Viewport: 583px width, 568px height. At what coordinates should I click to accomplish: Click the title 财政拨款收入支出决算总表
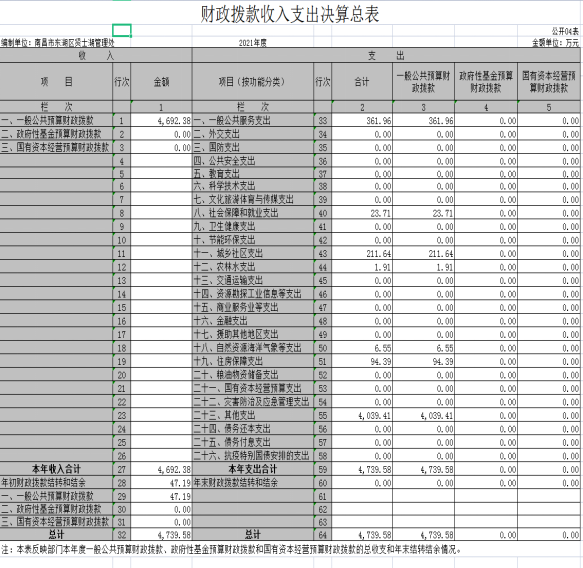[x=290, y=14]
